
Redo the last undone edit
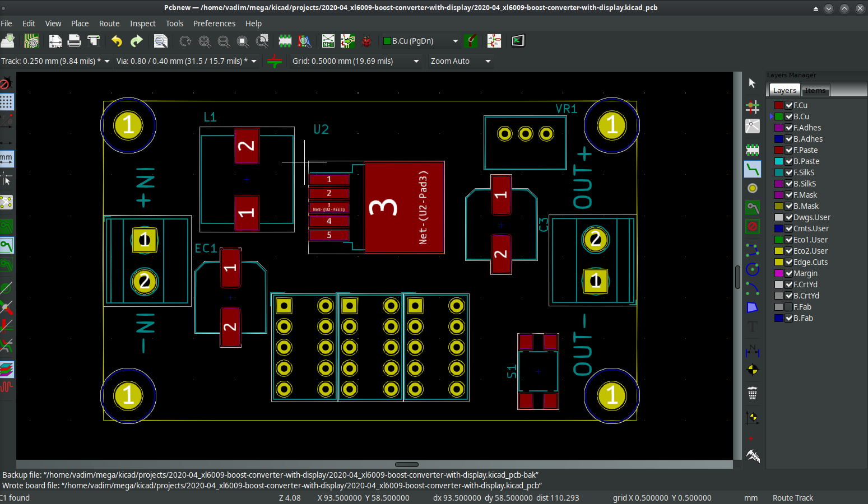point(137,41)
